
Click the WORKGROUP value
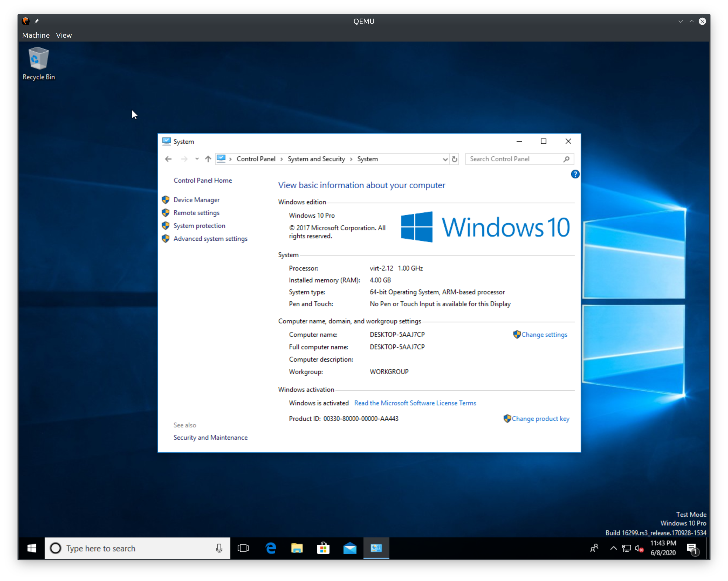click(x=389, y=372)
